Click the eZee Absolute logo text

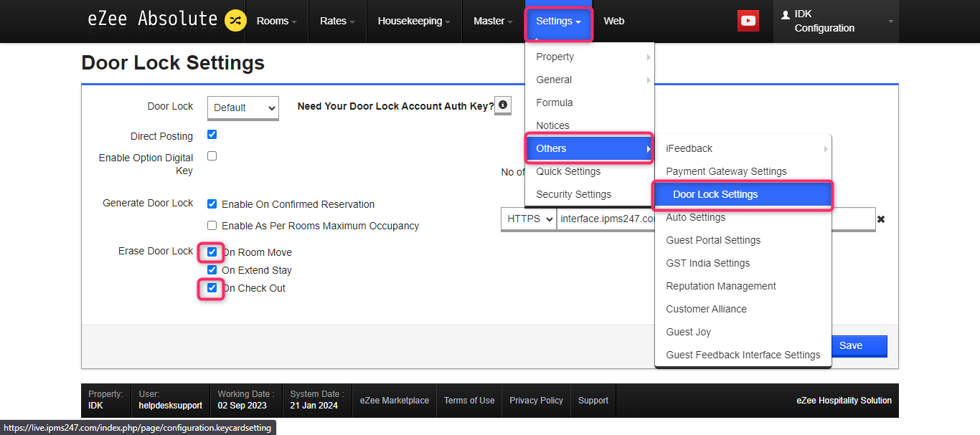(x=152, y=19)
